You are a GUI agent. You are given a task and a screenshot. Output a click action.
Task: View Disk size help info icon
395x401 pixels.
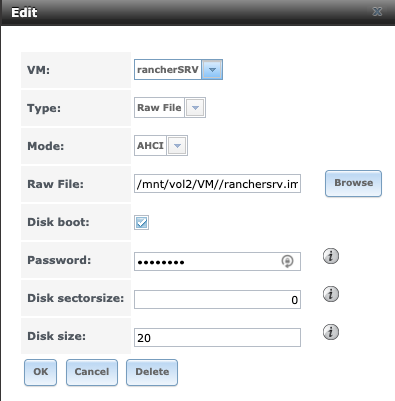pos(331,332)
